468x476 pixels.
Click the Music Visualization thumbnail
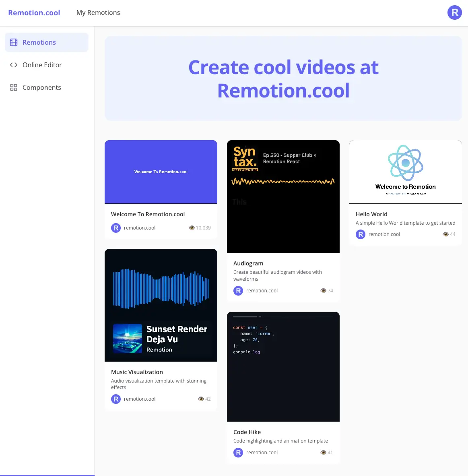161,305
